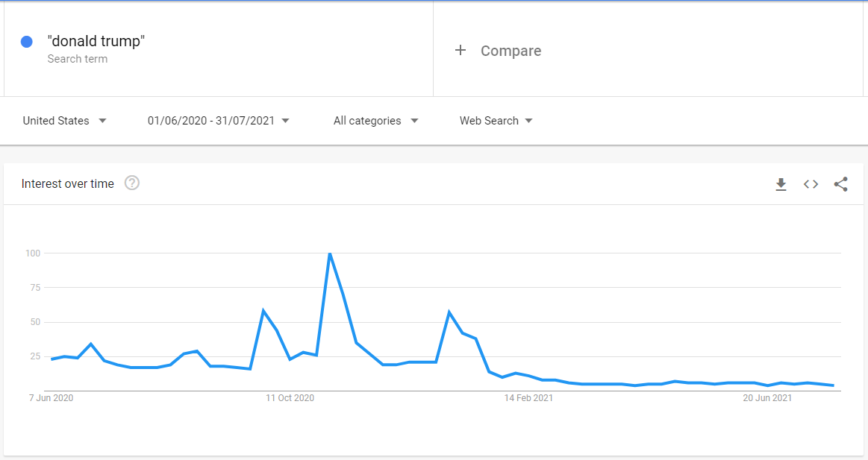
Task: Open help for Interest over time
Action: coord(132,183)
